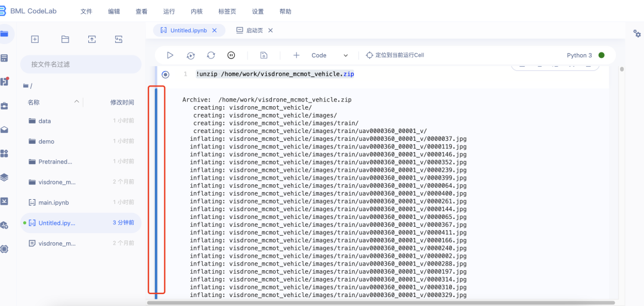Open the 文件 menu
Screen dimensions: 644x306
pyautogui.click(x=86, y=11)
